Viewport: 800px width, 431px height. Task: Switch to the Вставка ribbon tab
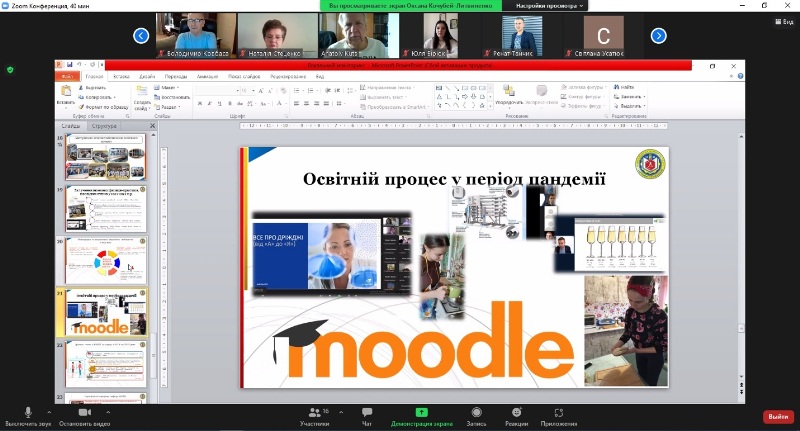coord(121,77)
